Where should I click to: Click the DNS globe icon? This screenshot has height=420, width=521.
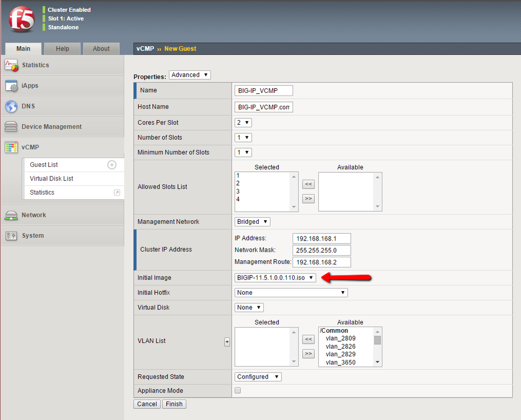[x=11, y=106]
